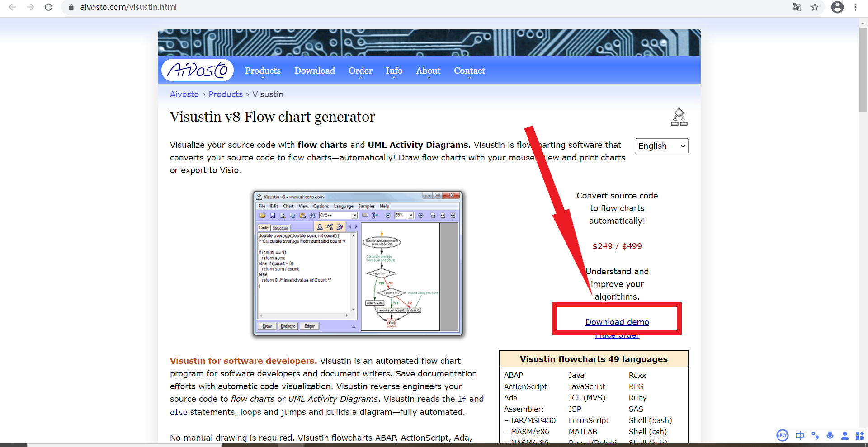The height and width of the screenshot is (447, 868).
Task: Click the 'Visustin v8 Flow chart generator' title
Action: pos(273,117)
